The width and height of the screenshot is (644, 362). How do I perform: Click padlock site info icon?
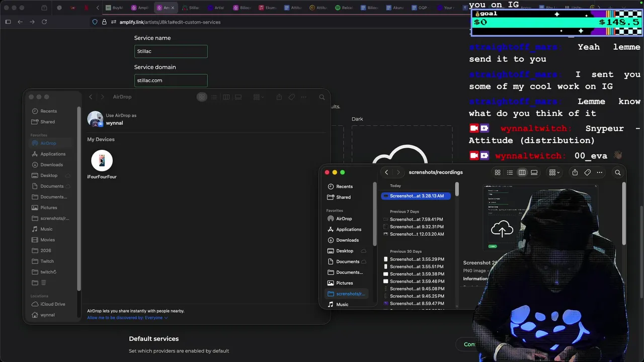104,22
